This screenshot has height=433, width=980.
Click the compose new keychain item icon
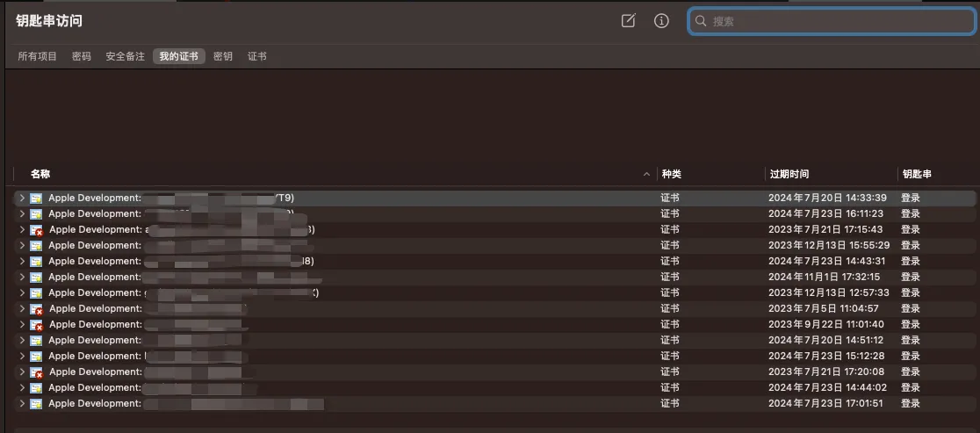coord(628,21)
